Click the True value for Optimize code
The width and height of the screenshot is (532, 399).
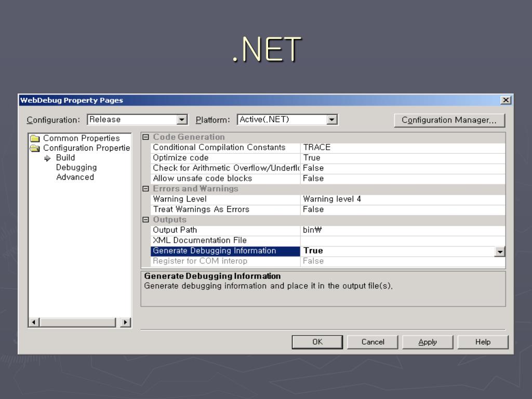[x=403, y=158]
